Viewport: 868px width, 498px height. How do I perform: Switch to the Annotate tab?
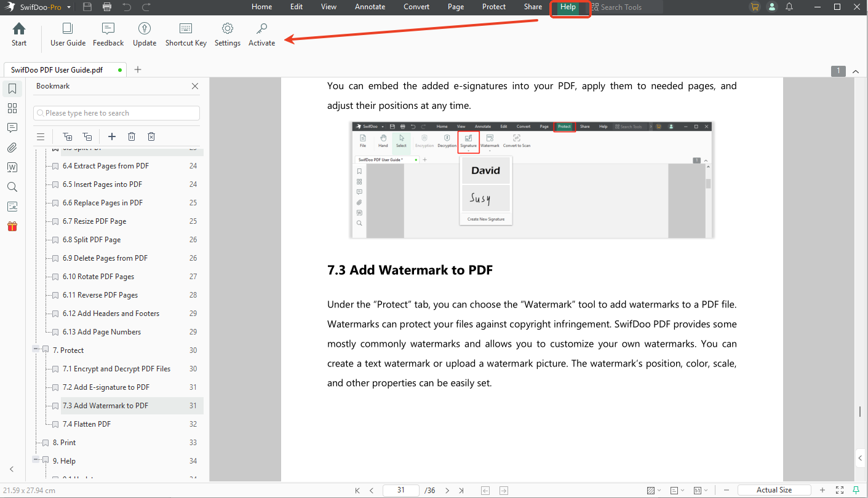click(x=370, y=7)
